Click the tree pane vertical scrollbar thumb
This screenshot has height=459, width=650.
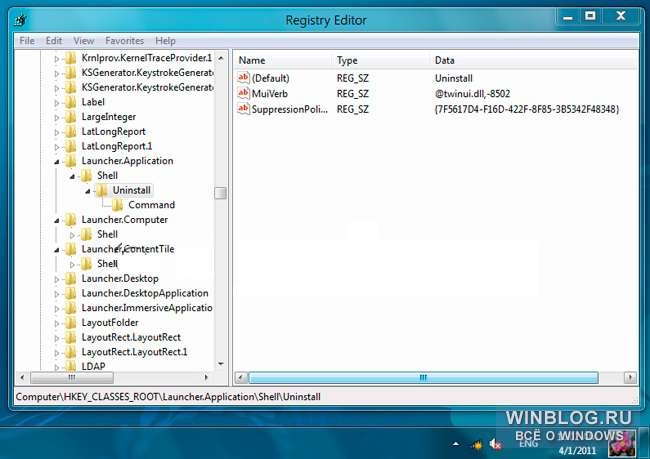(x=221, y=193)
